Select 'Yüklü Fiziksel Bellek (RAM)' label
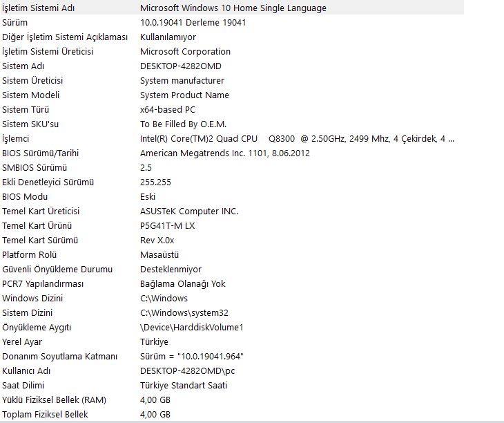The height and width of the screenshot is (423, 504). (54, 399)
